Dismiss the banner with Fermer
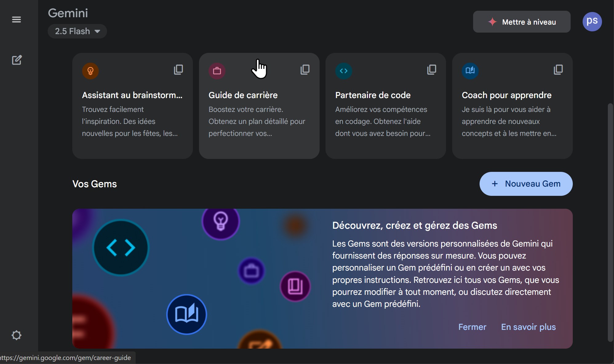614x364 pixels. pyautogui.click(x=472, y=327)
